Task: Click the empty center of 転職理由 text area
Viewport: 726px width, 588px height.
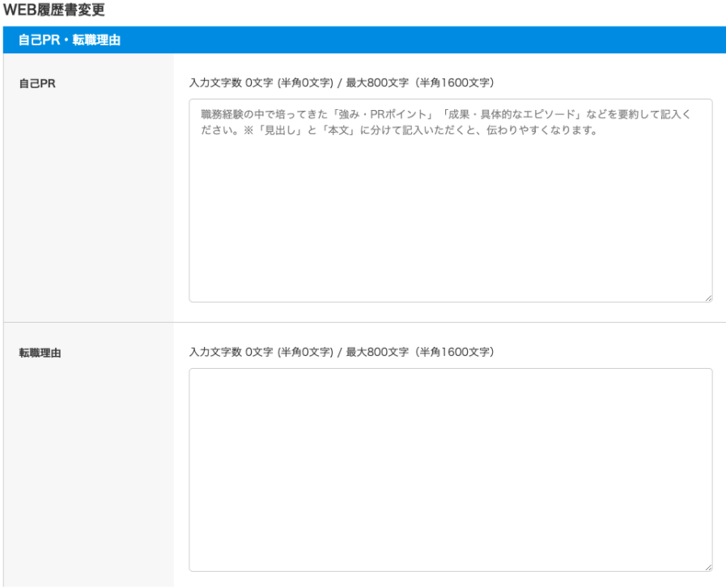Action: [x=450, y=470]
